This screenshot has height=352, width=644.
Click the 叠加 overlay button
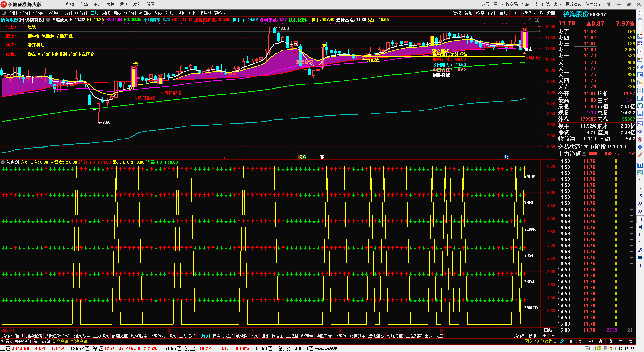468,13
